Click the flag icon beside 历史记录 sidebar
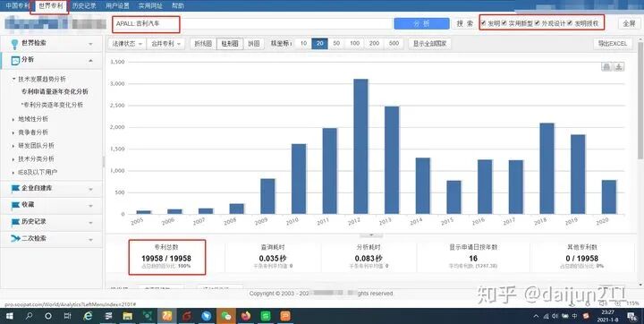 point(15,222)
